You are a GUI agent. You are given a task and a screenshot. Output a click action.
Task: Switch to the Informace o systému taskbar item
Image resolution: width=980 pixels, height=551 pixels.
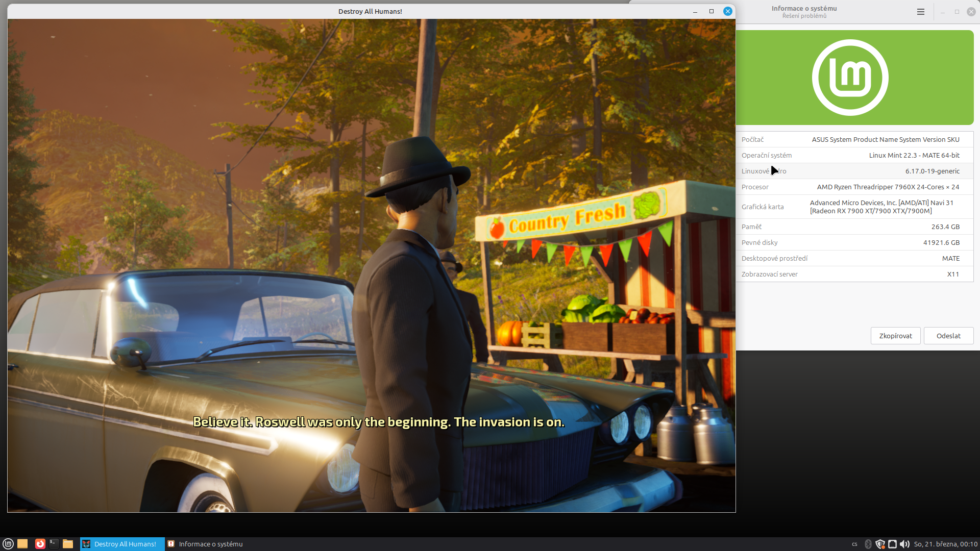click(x=206, y=544)
